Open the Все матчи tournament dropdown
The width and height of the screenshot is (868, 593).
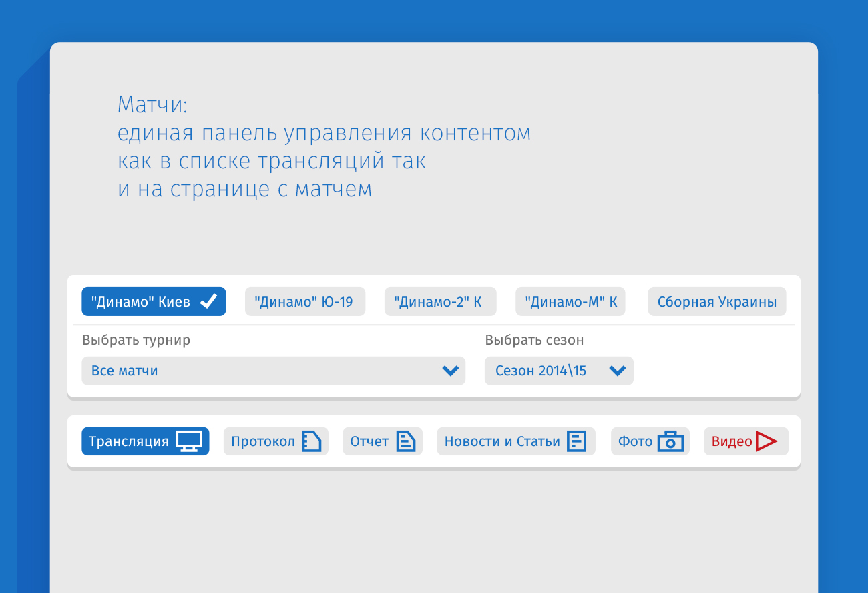tap(273, 371)
